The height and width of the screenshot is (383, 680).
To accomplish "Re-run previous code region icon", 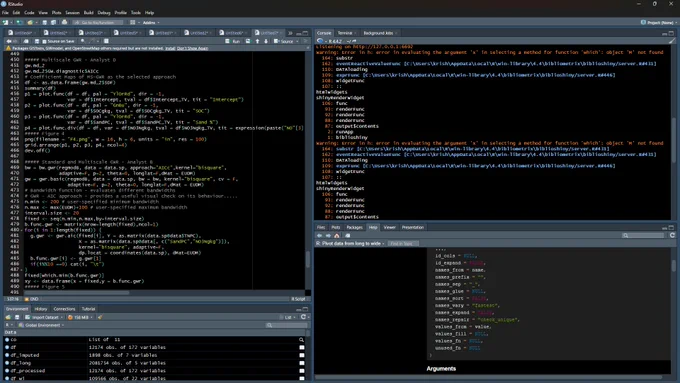I will tap(248, 41).
